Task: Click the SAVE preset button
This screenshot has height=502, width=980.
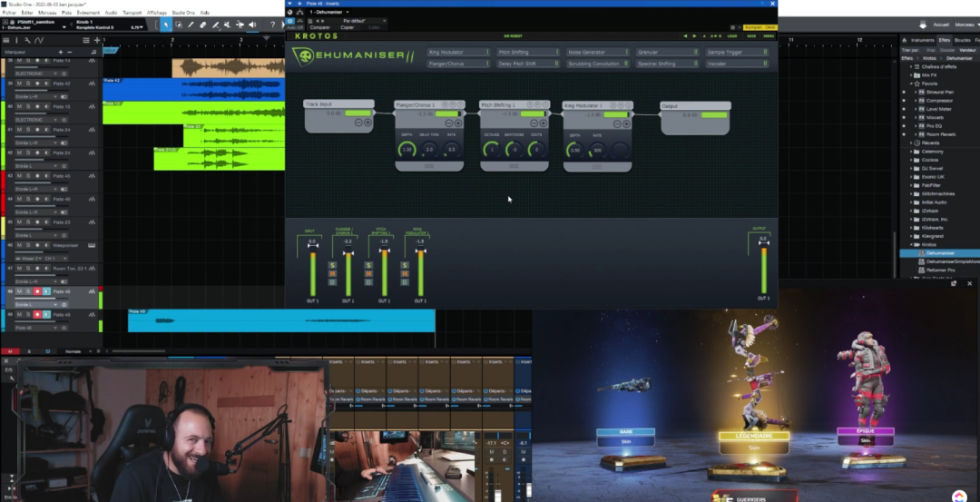Action: (x=751, y=35)
